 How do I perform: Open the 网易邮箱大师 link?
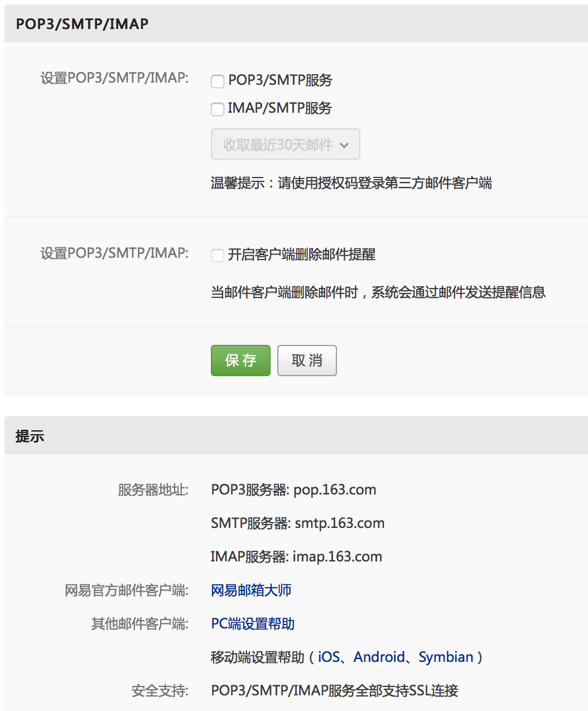click(251, 590)
